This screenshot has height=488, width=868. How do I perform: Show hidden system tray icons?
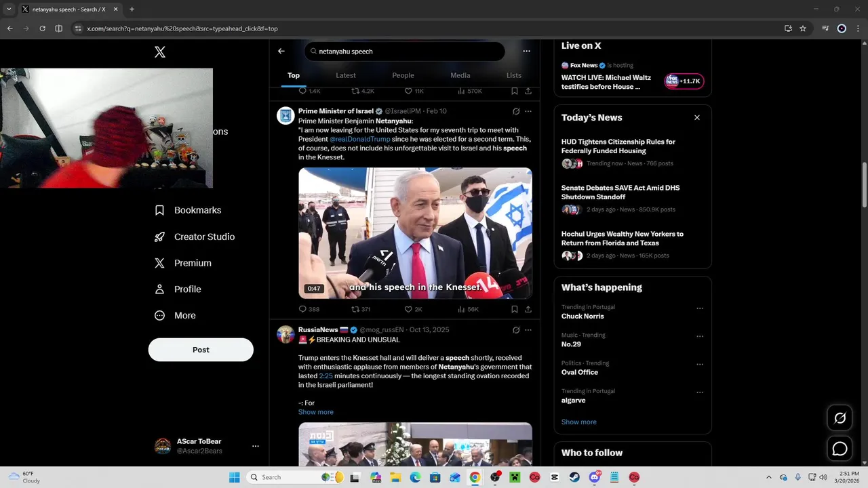[768, 477]
